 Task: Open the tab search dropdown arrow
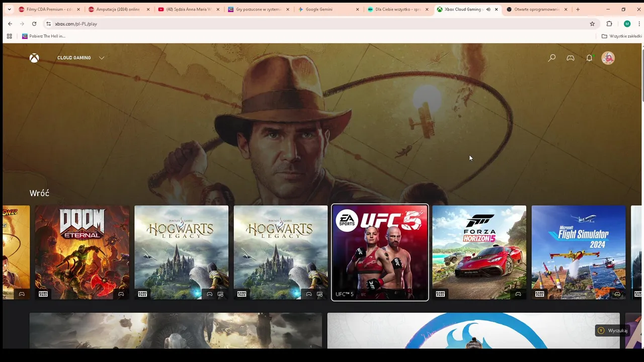[x=9, y=9]
